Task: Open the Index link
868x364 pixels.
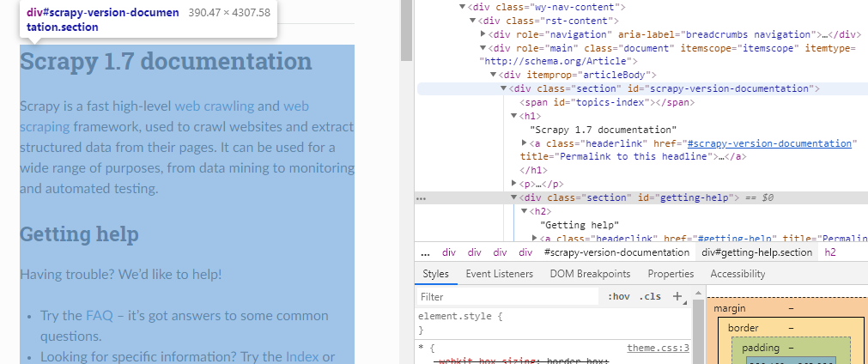Action: tap(302, 357)
